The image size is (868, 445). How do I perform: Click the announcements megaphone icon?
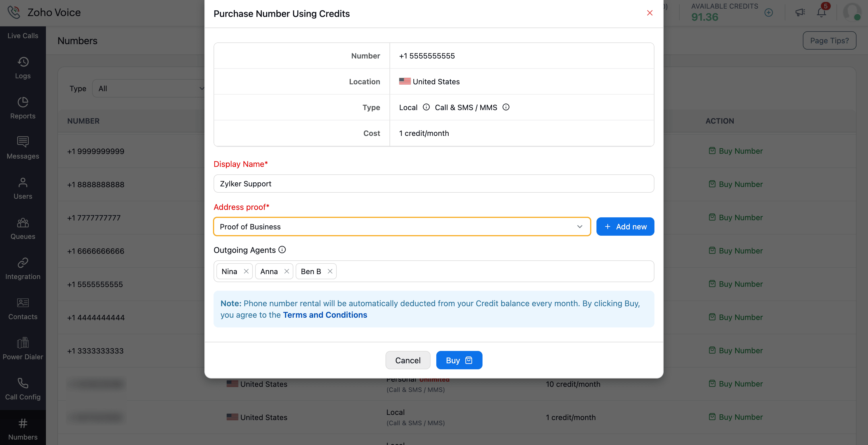(800, 13)
